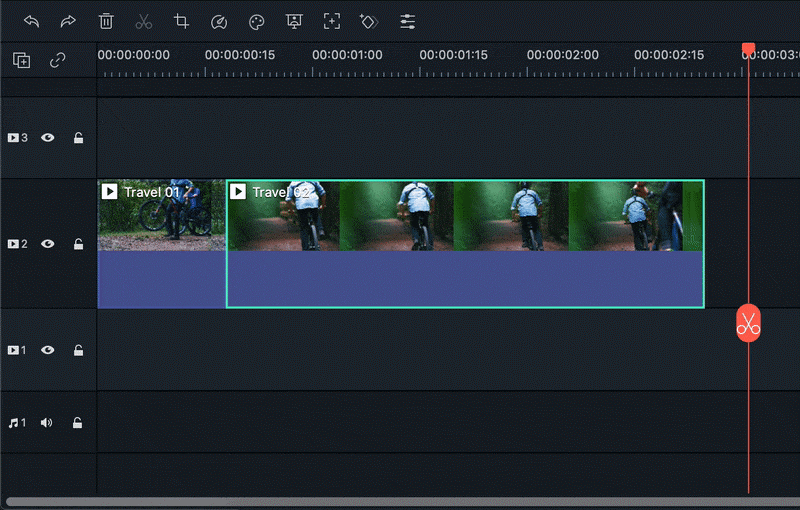This screenshot has width=800, height=510.
Task: Open the edit sliders adjustment icon
Action: pos(407,21)
